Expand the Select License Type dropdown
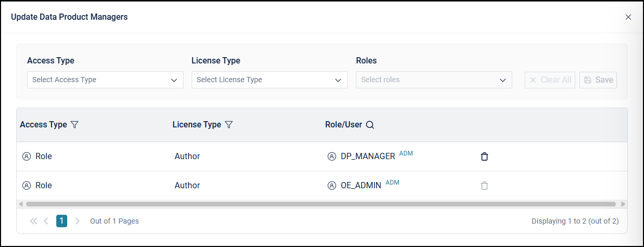The width and height of the screenshot is (644, 247). click(x=269, y=80)
